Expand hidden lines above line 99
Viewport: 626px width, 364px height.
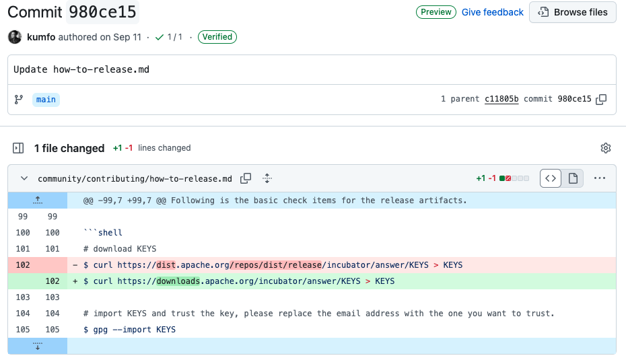pos(38,200)
